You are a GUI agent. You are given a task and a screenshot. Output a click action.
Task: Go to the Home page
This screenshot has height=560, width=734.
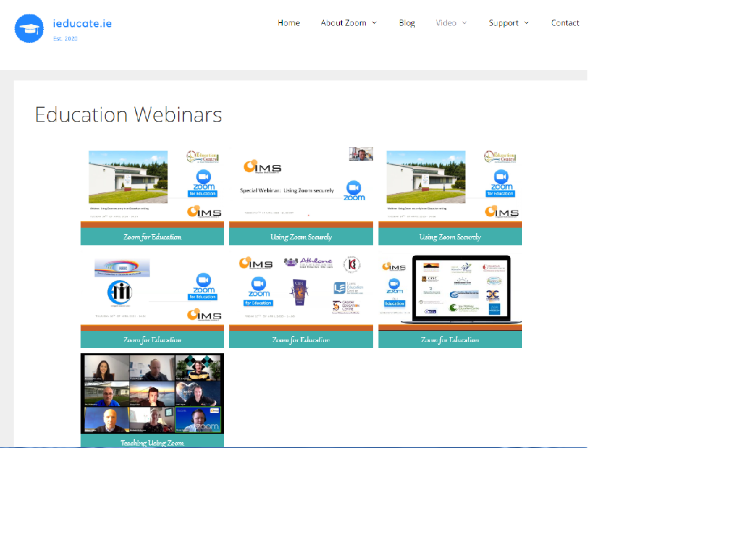pyautogui.click(x=288, y=23)
